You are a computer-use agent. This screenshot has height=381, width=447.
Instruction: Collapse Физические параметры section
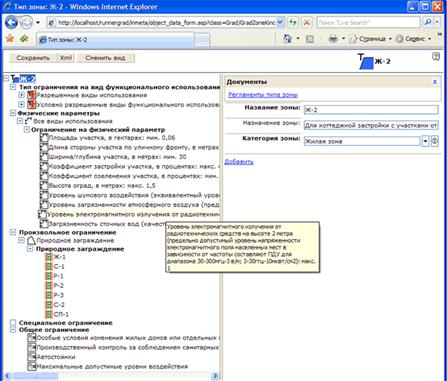(13, 113)
